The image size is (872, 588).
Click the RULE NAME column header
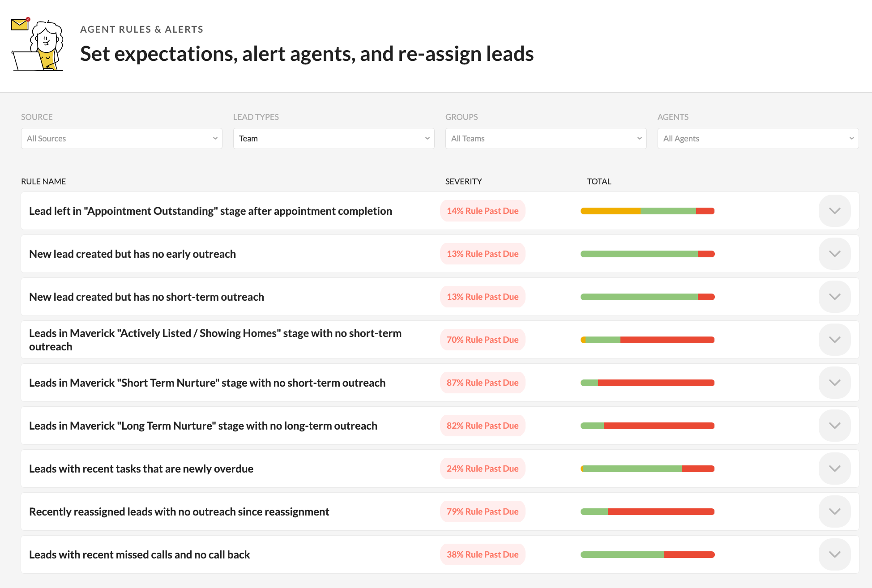43,181
